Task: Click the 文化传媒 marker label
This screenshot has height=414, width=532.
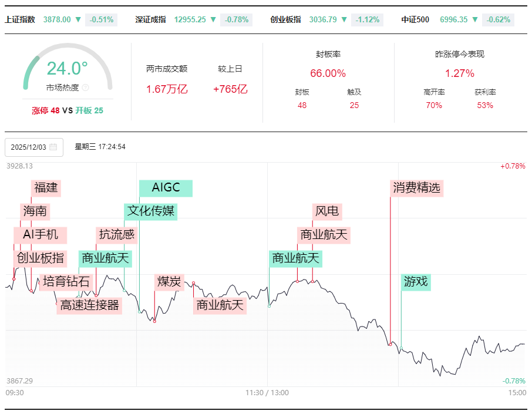Action: tap(151, 211)
